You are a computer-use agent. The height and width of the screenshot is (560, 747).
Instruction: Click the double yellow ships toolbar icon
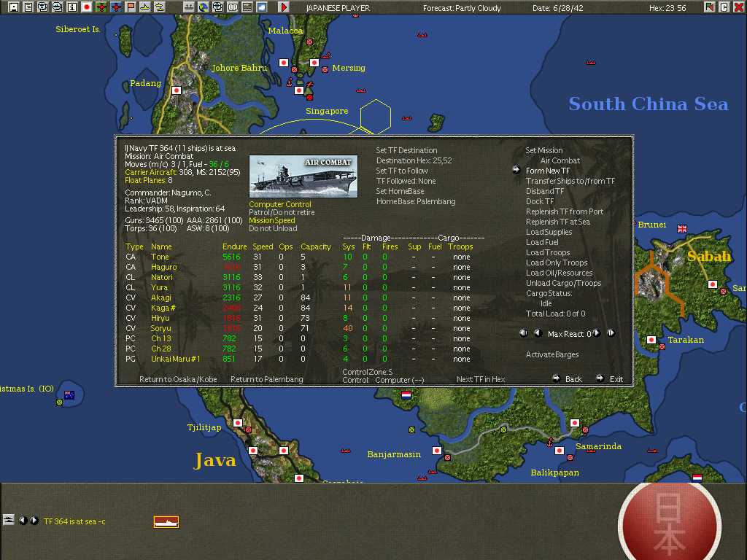160,7
